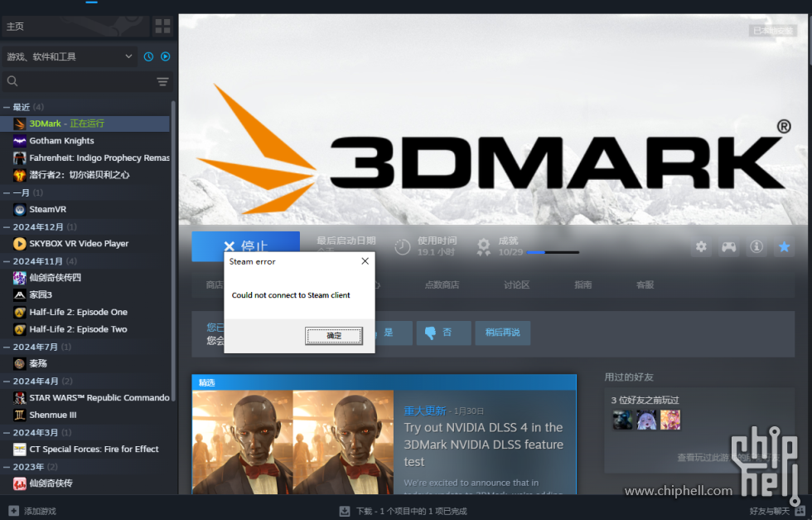Image resolution: width=812 pixels, height=520 pixels.
Task: Open the 点数商店 tab
Action: [442, 284]
